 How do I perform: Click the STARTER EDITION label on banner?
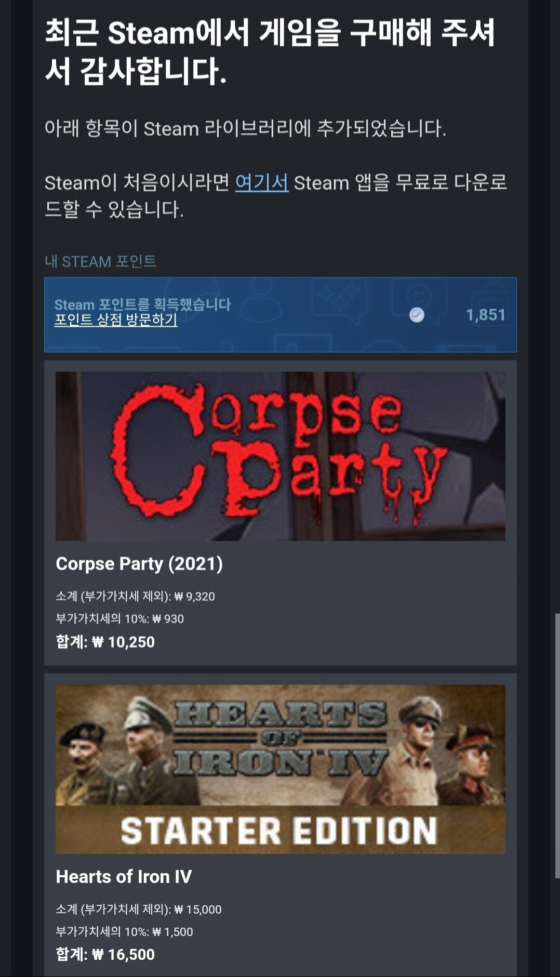point(279,830)
